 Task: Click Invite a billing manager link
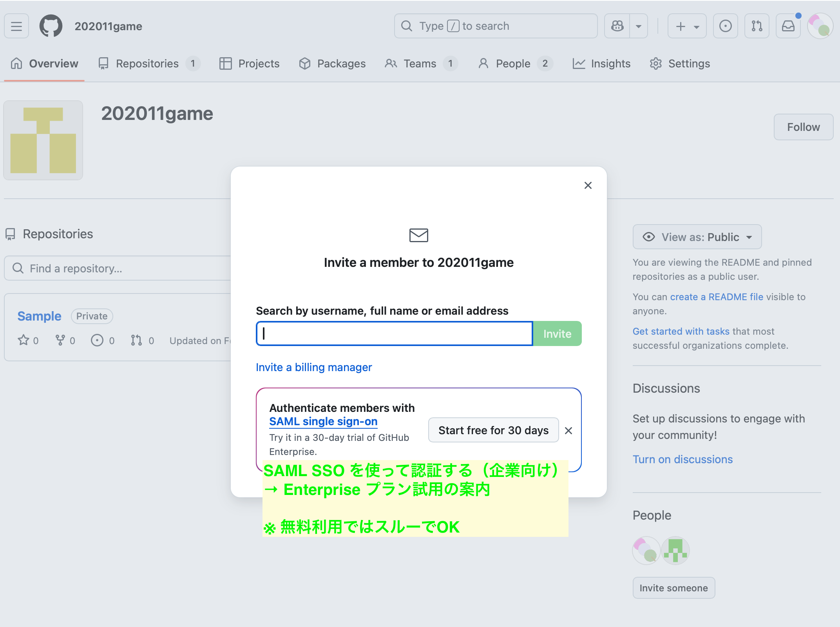[313, 368]
